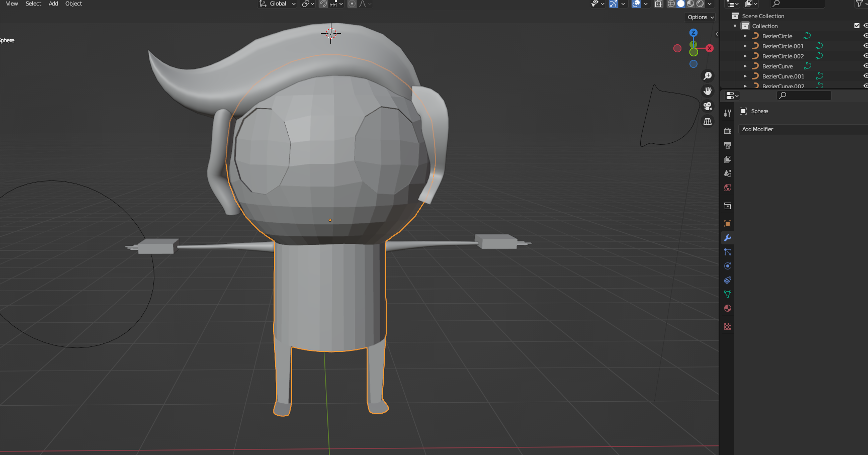
Task: Open the gizmo options dropdown arrow
Action: click(x=623, y=4)
